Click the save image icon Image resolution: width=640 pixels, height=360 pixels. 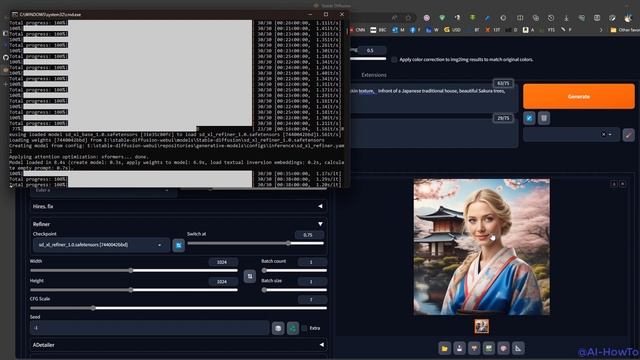(x=459, y=348)
